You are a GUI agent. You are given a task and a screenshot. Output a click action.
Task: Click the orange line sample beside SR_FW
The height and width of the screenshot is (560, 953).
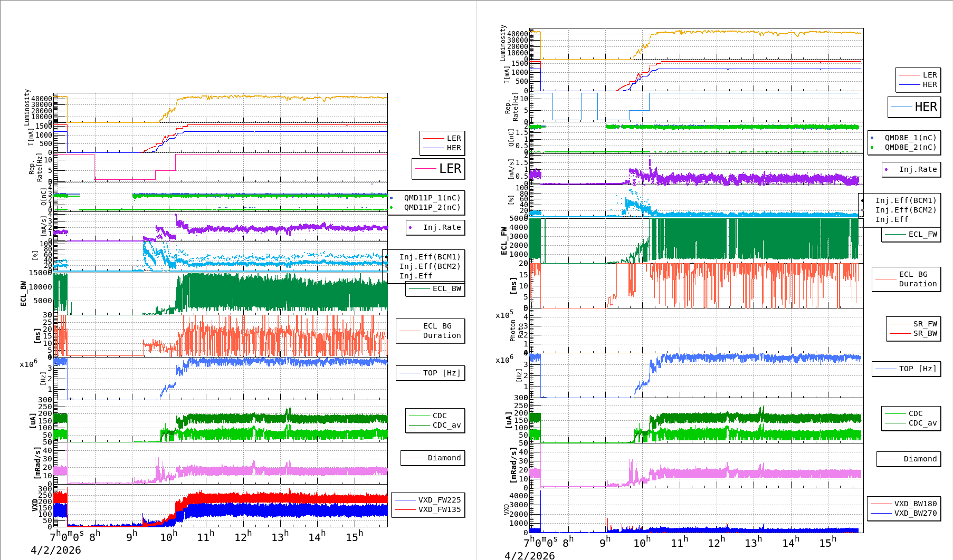coord(900,324)
